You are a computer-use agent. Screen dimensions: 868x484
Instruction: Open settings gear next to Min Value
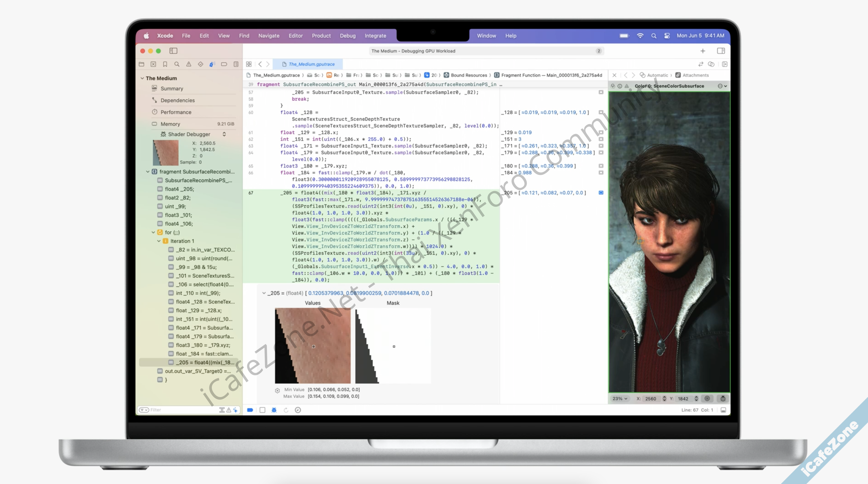coord(277,390)
